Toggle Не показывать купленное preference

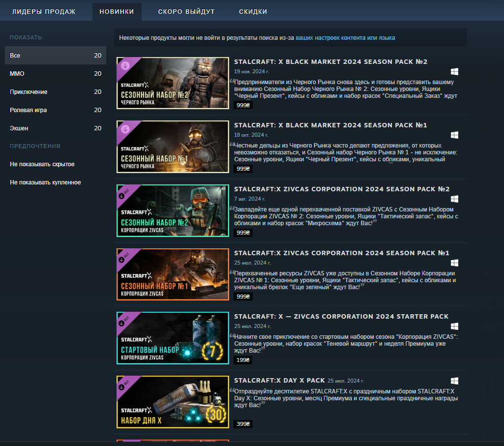[x=45, y=182]
